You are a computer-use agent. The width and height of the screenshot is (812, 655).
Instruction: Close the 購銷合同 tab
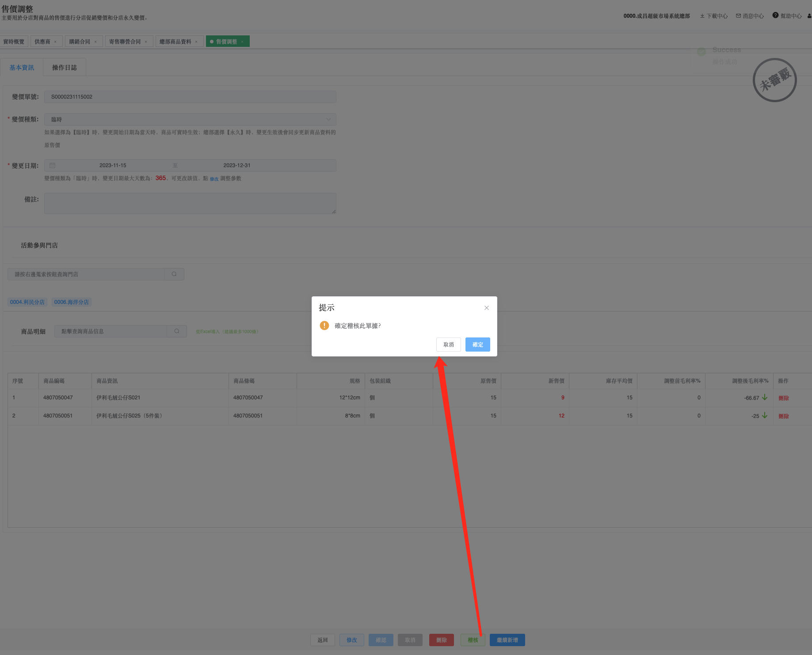(x=95, y=42)
